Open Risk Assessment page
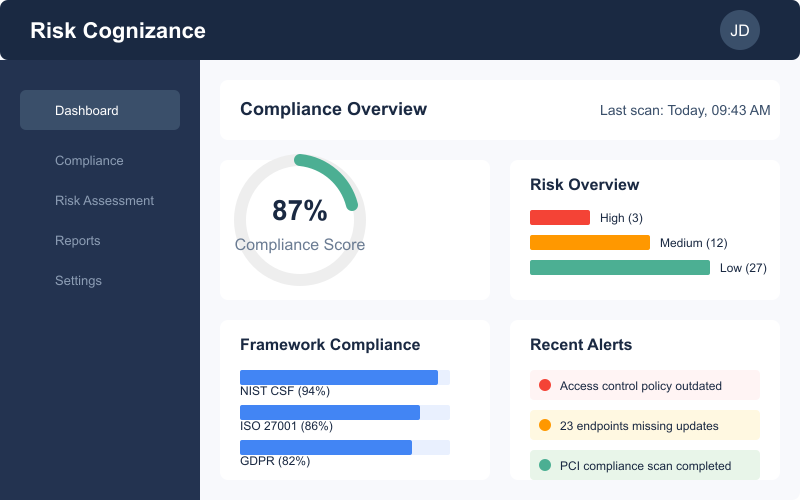800x500 pixels. coord(104,201)
